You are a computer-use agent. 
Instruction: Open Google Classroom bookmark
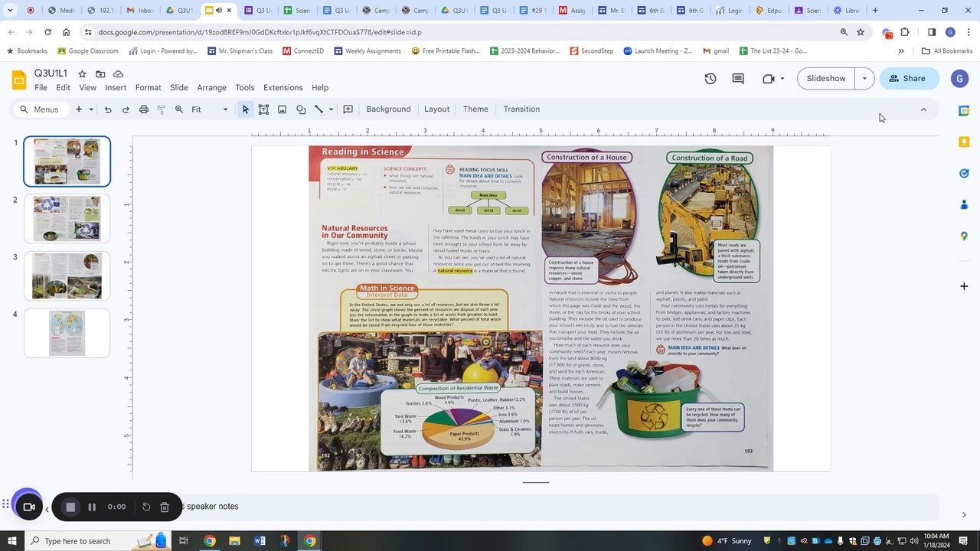pyautogui.click(x=88, y=51)
